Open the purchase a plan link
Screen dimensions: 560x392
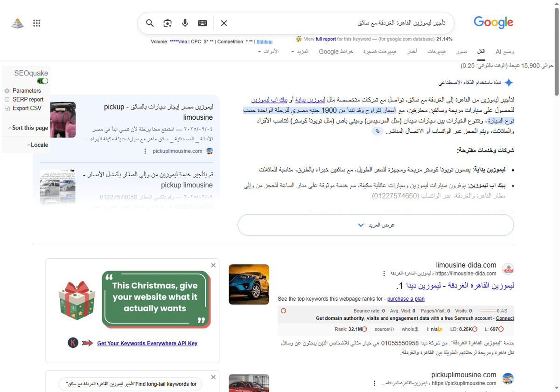tap(406, 299)
